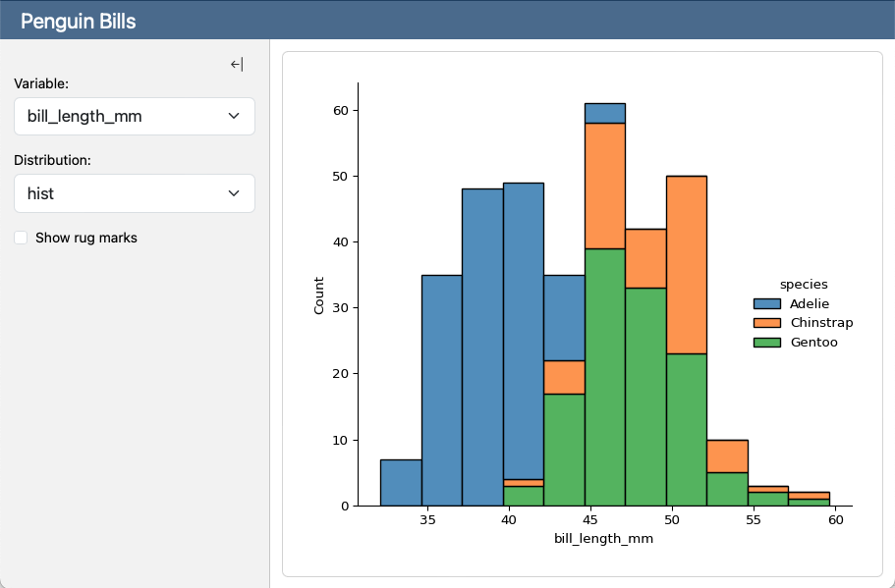The image size is (895, 588).
Task: Click the blue bar around 40 mm
Action: (x=522, y=344)
